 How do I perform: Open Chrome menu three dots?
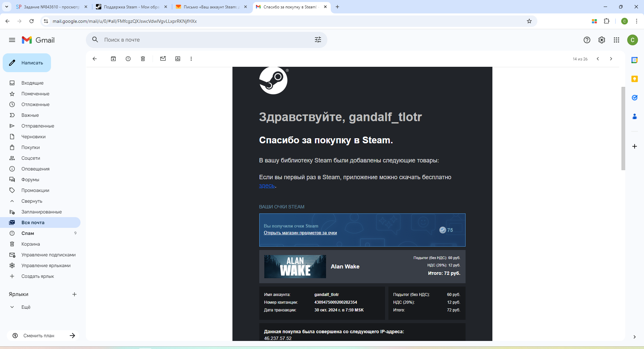(x=637, y=21)
